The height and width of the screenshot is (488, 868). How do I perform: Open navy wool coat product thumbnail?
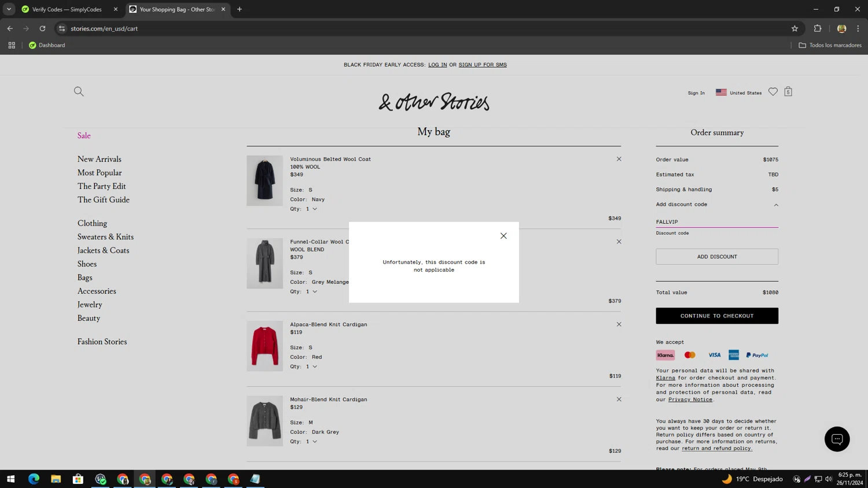coord(264,180)
